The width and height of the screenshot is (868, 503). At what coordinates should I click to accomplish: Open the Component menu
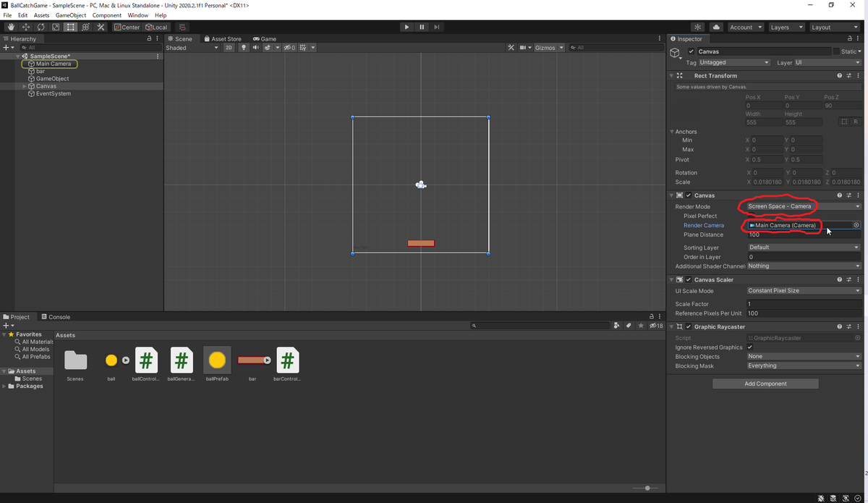106,15
